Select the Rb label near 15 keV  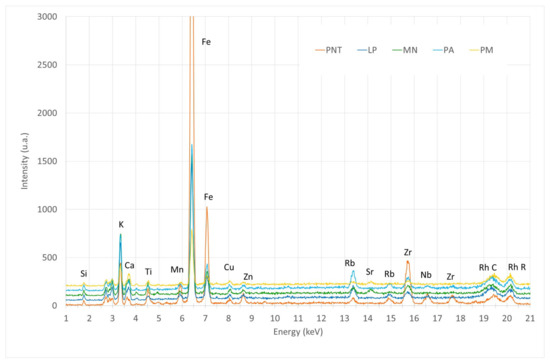389,274
